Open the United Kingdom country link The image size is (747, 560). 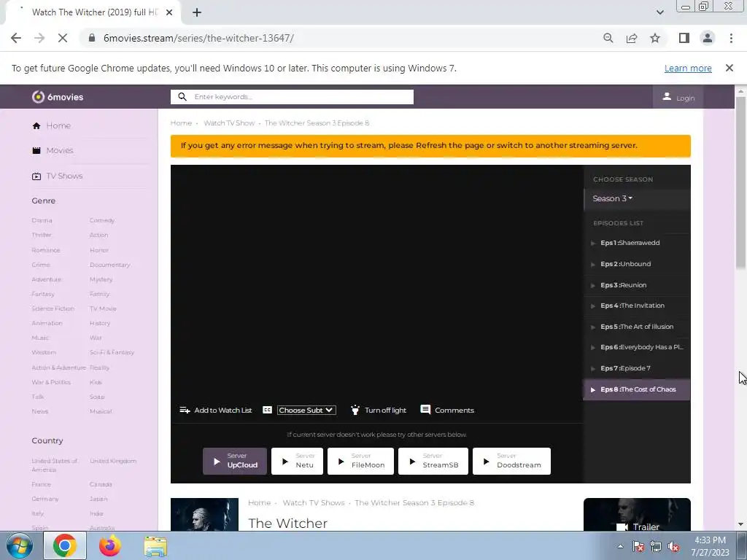113,461
